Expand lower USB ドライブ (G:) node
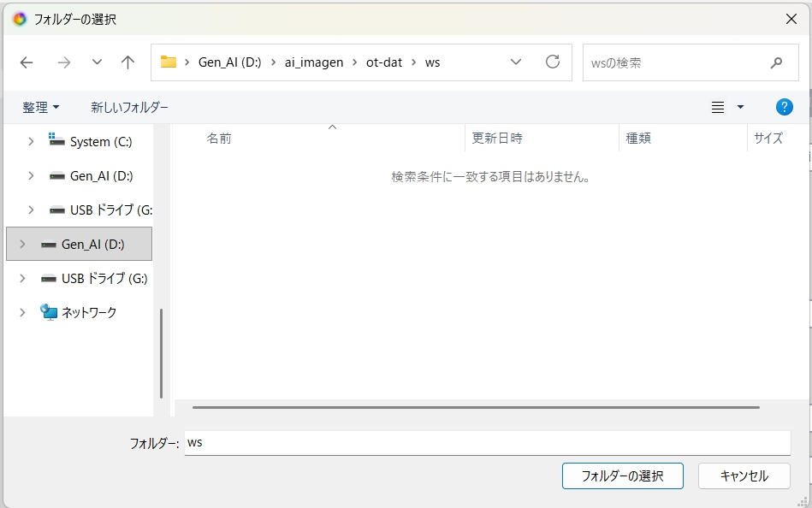Screen dimensions: 812x508 [x=22, y=278]
